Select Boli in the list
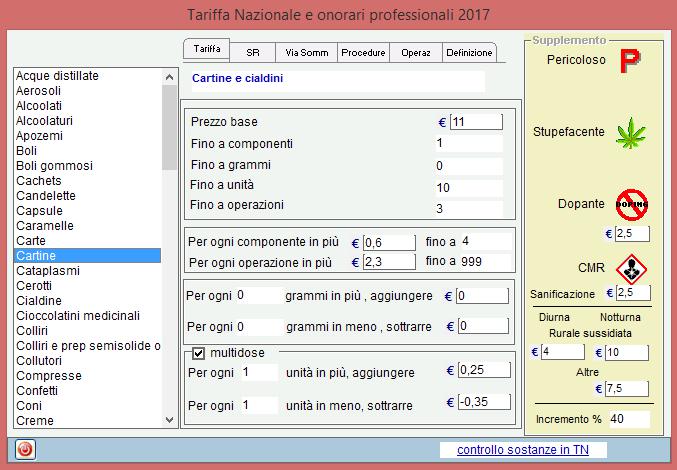Screen dimensions: 677x470 pos(88,151)
